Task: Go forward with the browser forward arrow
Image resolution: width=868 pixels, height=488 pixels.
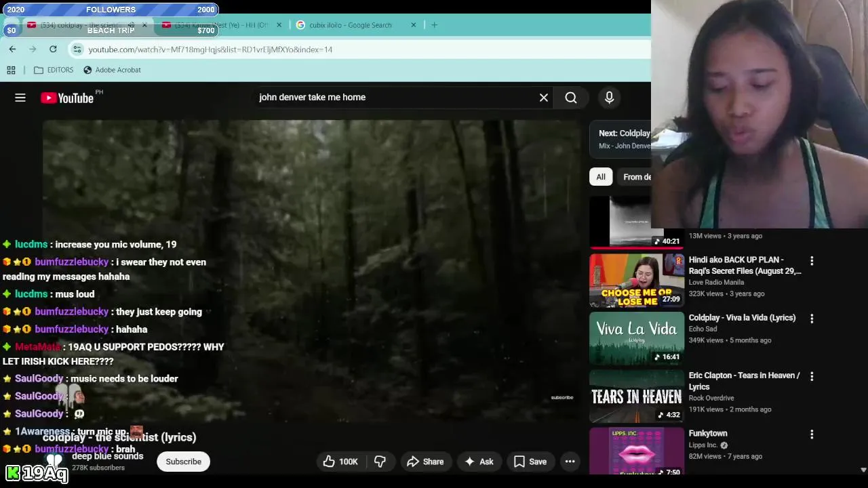Action: (x=33, y=49)
